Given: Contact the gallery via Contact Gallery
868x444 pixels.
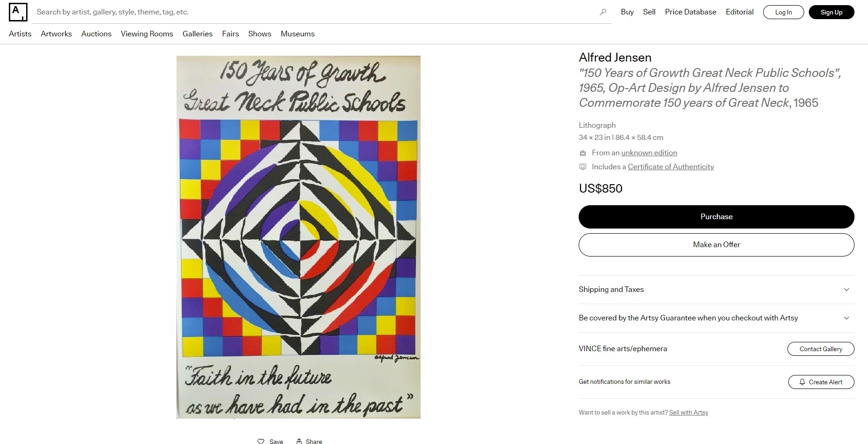Looking at the screenshot, I should [820, 349].
